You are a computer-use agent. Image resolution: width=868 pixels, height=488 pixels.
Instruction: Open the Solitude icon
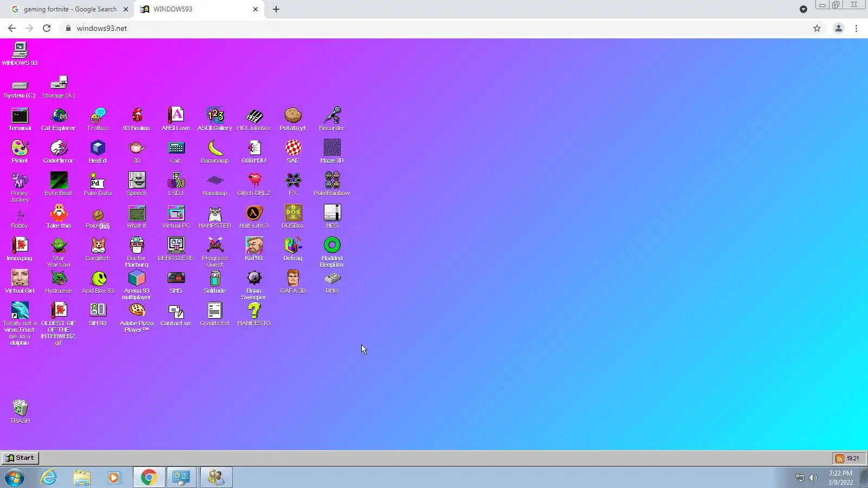pyautogui.click(x=215, y=282)
